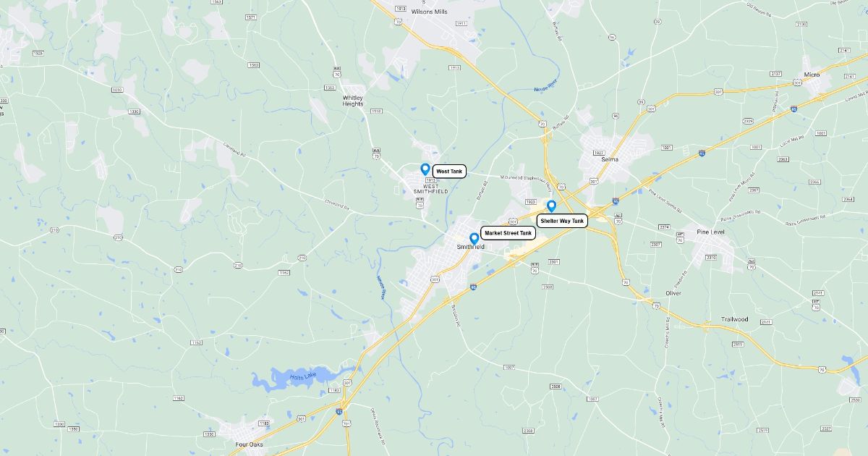The width and height of the screenshot is (868, 456).
Task: Open the Shelter Way Tank label
Action: tap(562, 221)
